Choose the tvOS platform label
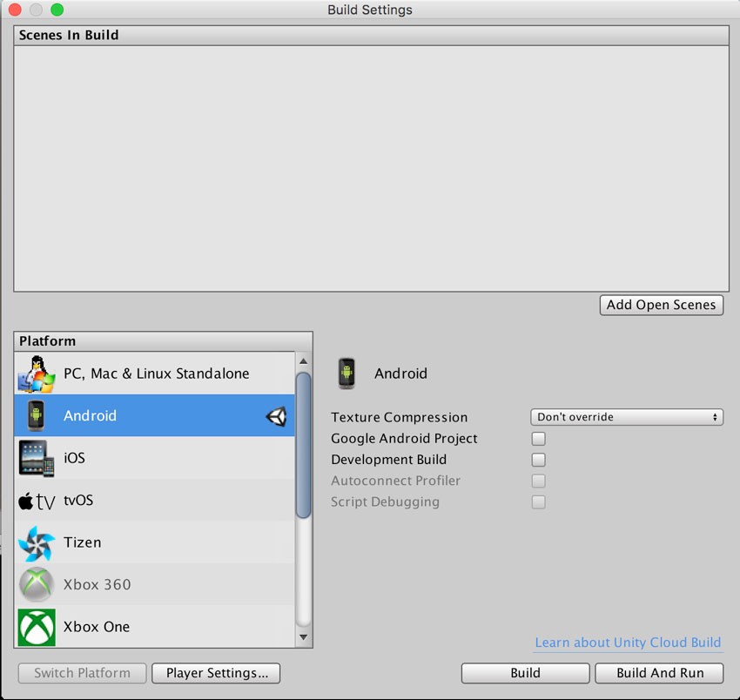The image size is (740, 700). (x=78, y=501)
